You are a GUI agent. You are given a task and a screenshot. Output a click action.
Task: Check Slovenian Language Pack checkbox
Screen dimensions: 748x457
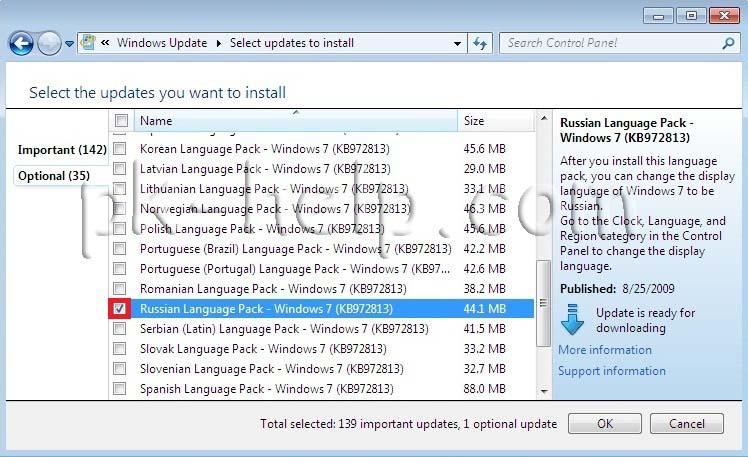coord(120,369)
